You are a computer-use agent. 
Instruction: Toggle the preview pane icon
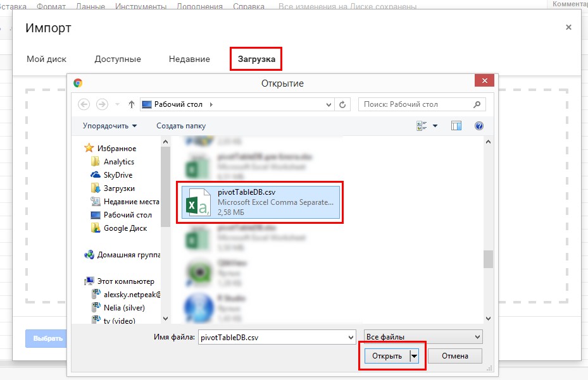(x=456, y=126)
